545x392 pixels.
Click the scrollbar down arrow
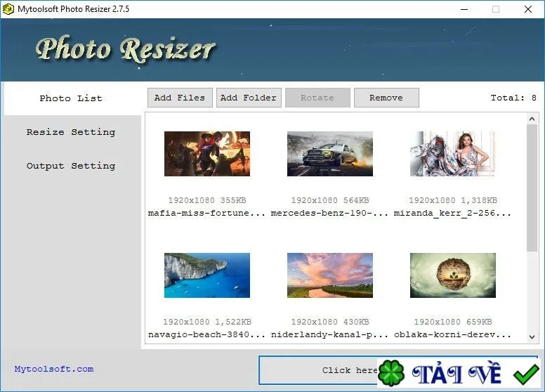pos(532,337)
